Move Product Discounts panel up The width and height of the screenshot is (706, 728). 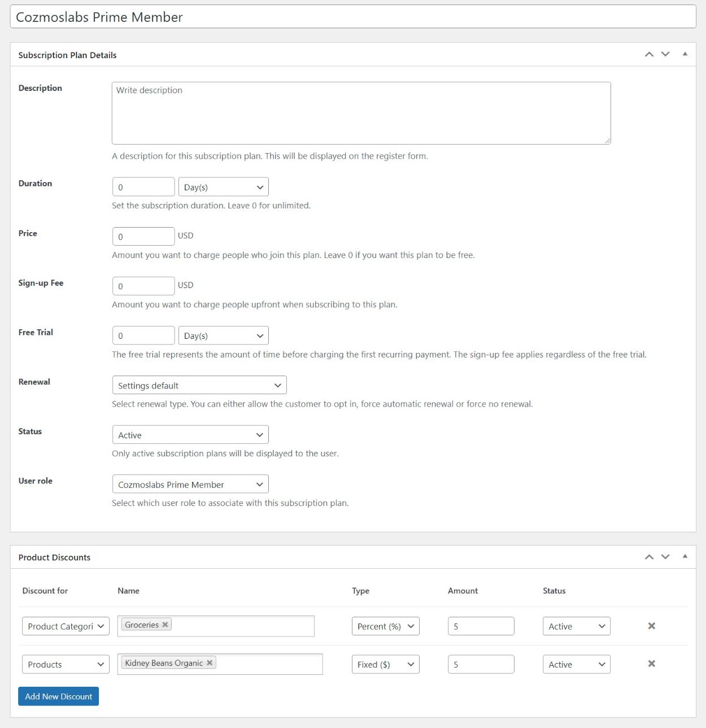(x=649, y=557)
